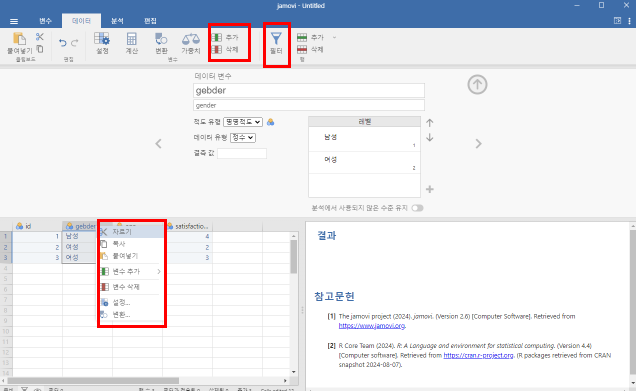This screenshot has width=636, height=391.
Task: Open 설정 variable setup in ribbon
Action: [102, 43]
